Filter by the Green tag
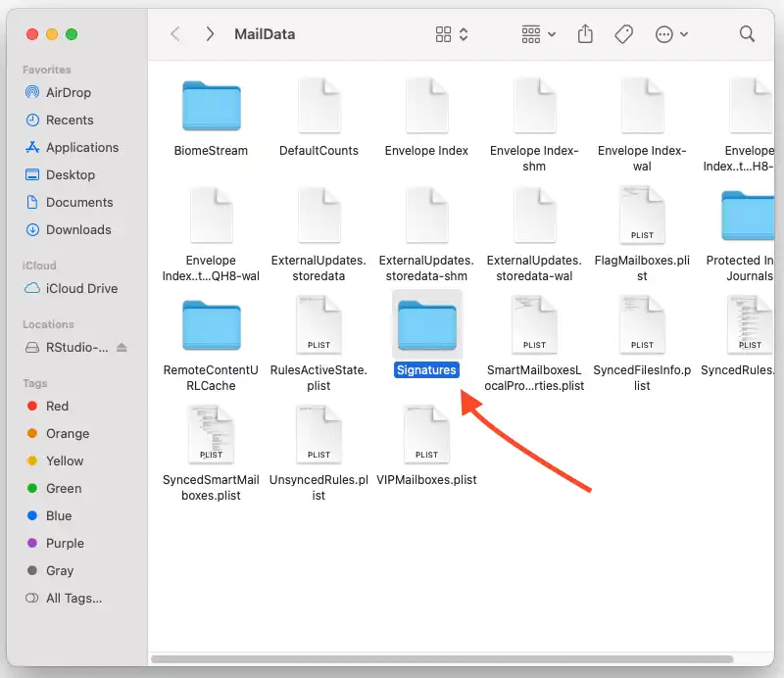The width and height of the screenshot is (784, 678). 63,488
